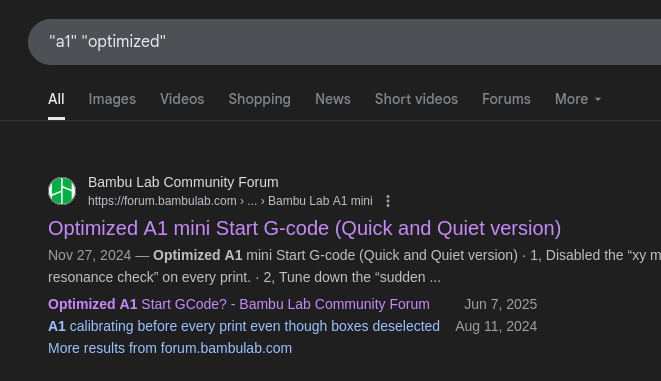This screenshot has width=661, height=381.
Task: Click the search box containing "a1" "optimized"
Action: pyautogui.click(x=344, y=42)
